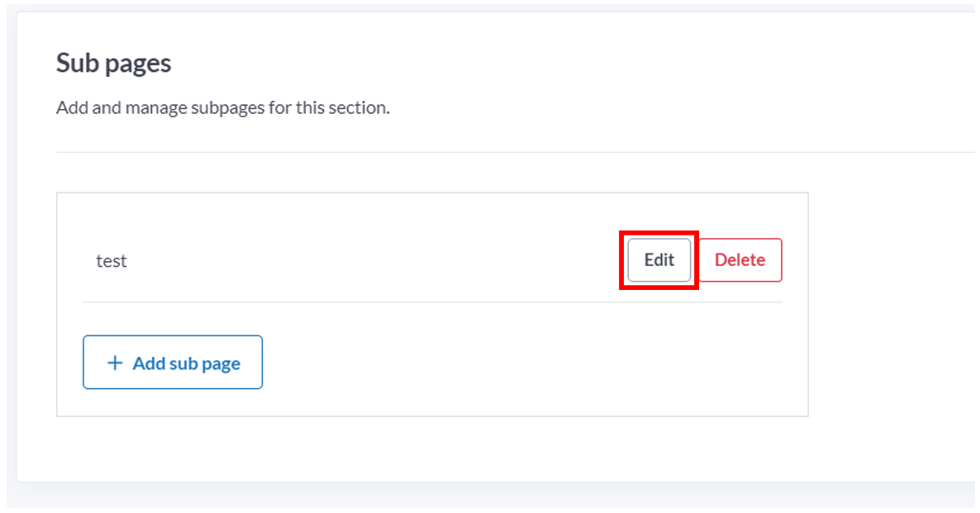The height and width of the screenshot is (513, 980).
Task: Click the word 'Edit' in the highlighted button
Action: [x=659, y=260]
